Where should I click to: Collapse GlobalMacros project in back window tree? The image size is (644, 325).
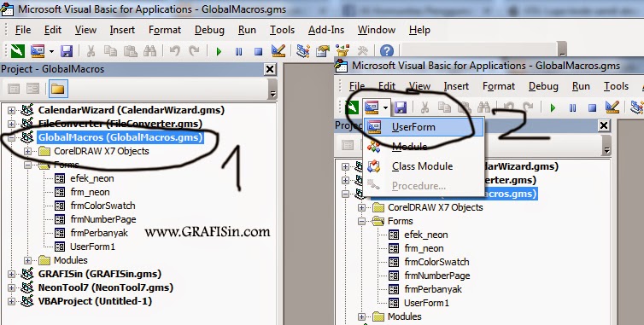11,137
